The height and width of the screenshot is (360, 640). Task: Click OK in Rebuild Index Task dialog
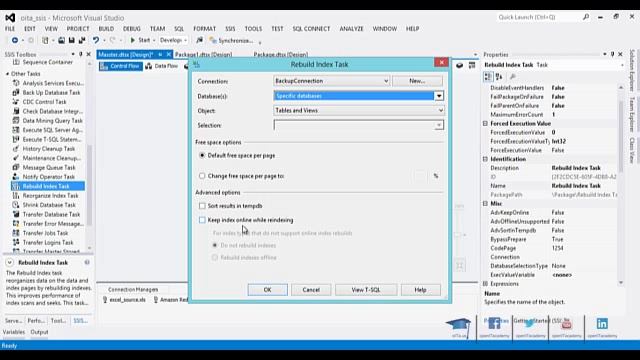[x=267, y=290]
